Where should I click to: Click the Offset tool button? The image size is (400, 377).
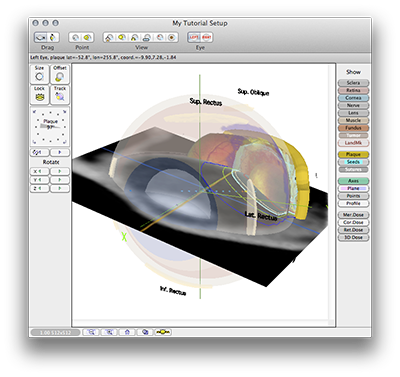click(60, 74)
